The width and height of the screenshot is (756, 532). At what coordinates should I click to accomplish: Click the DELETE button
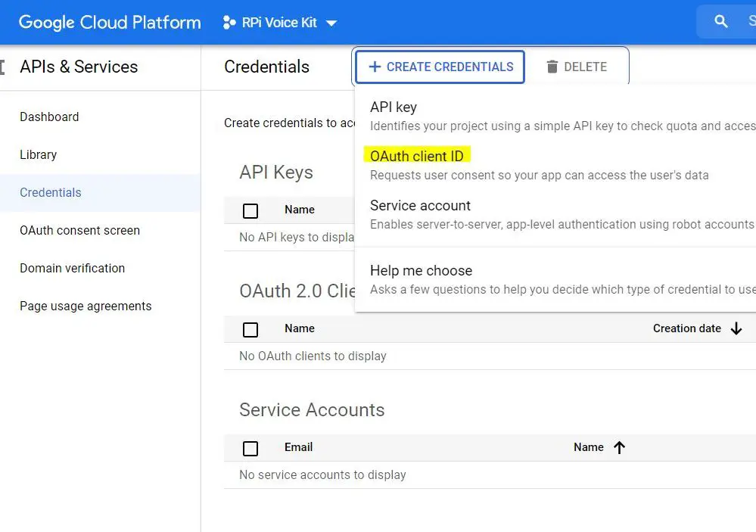pyautogui.click(x=577, y=67)
